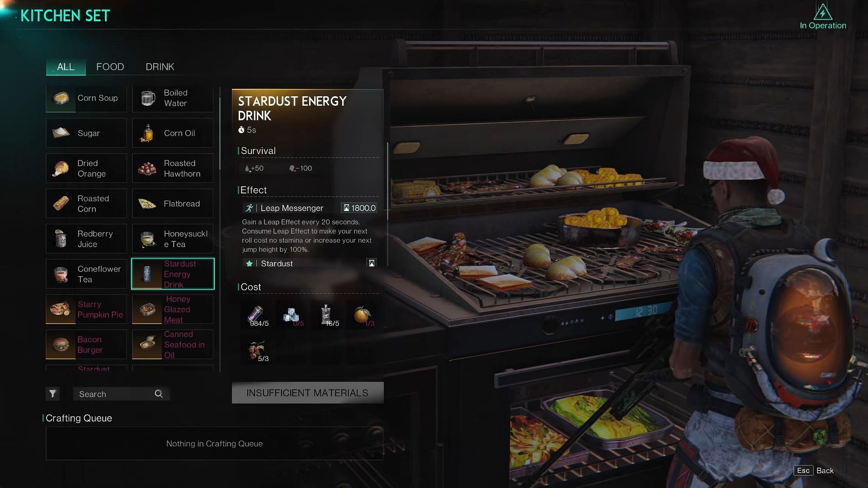
Task: Click Back button to exit Kitchen Set
Action: [x=826, y=471]
